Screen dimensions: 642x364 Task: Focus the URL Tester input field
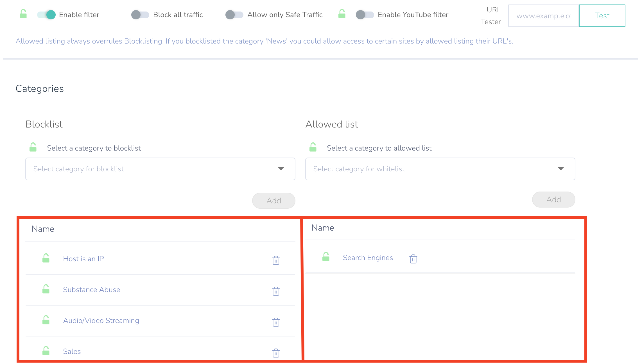coord(543,16)
